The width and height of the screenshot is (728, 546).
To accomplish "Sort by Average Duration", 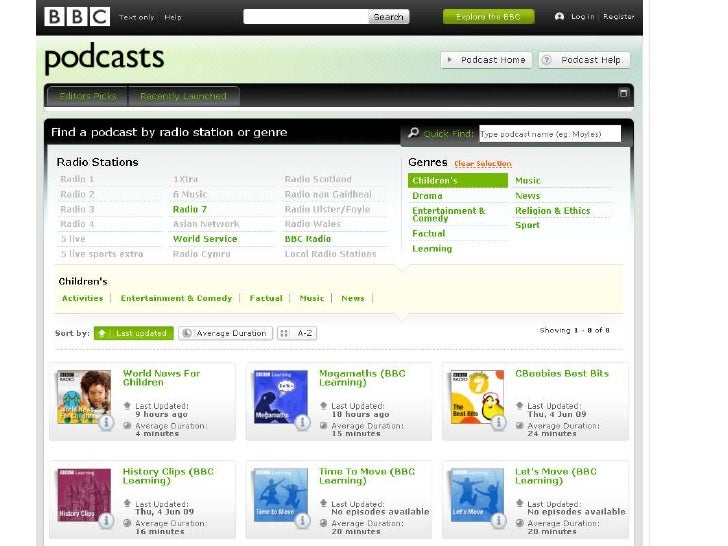I will pyautogui.click(x=225, y=333).
